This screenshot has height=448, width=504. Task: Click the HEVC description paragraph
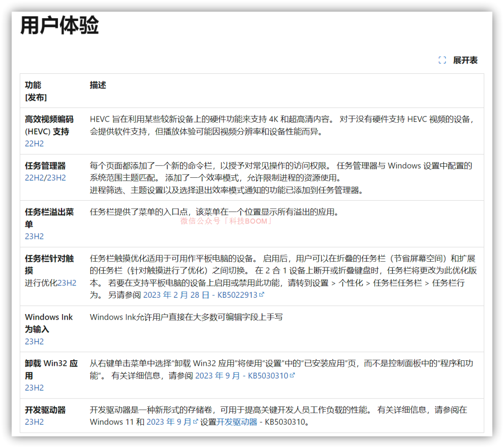[x=282, y=126]
